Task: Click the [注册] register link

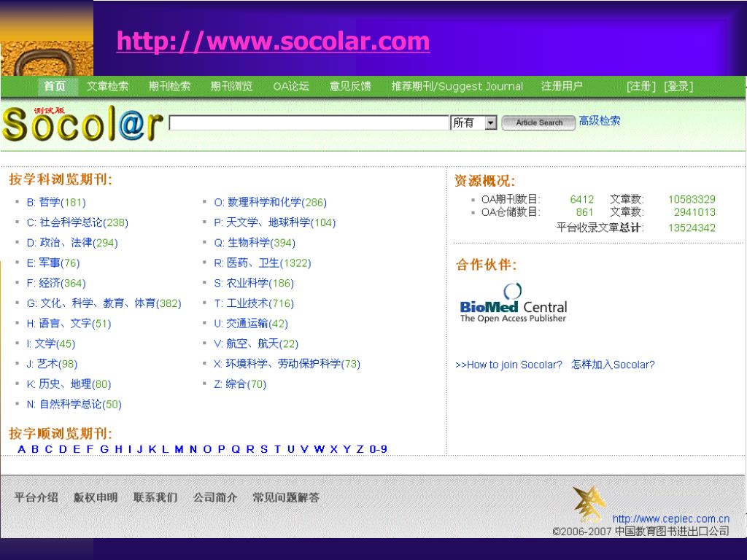Action: pos(640,86)
